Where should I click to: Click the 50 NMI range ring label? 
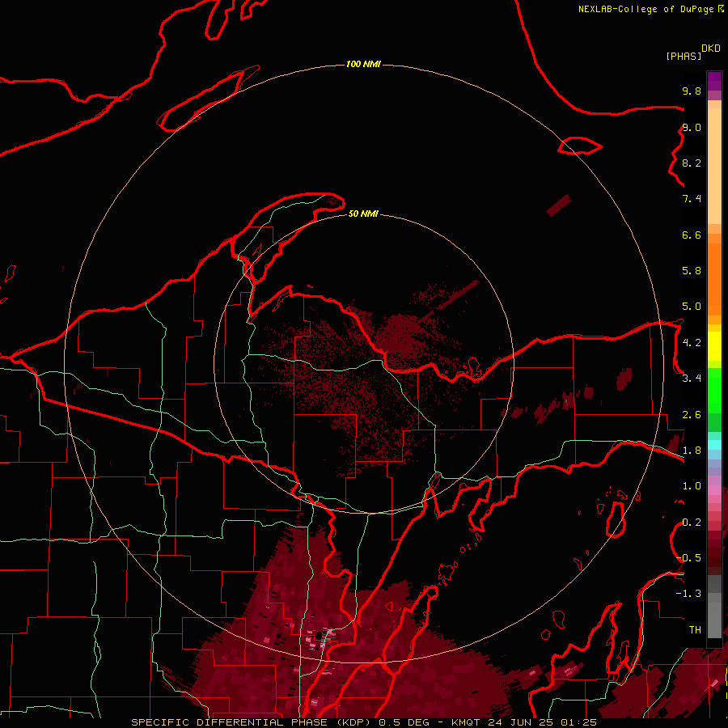[363, 214]
